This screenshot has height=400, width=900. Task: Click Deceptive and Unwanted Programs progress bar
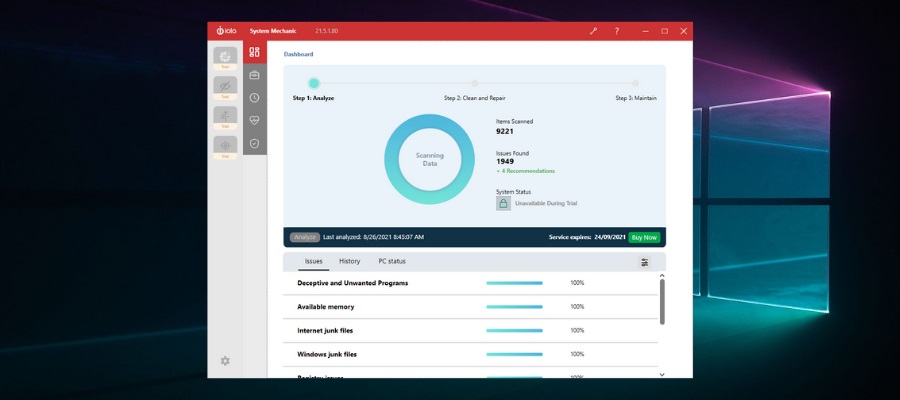coord(514,283)
